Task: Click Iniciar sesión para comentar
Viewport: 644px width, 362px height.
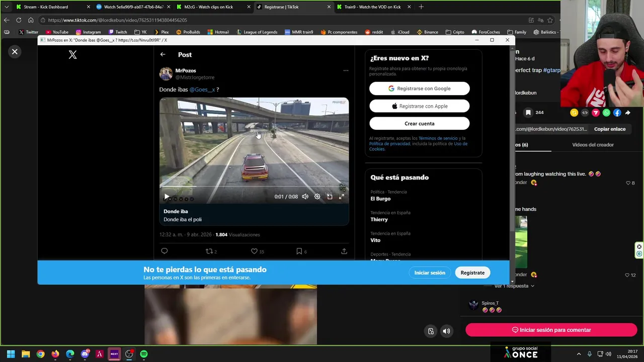Action: pyautogui.click(x=551, y=330)
